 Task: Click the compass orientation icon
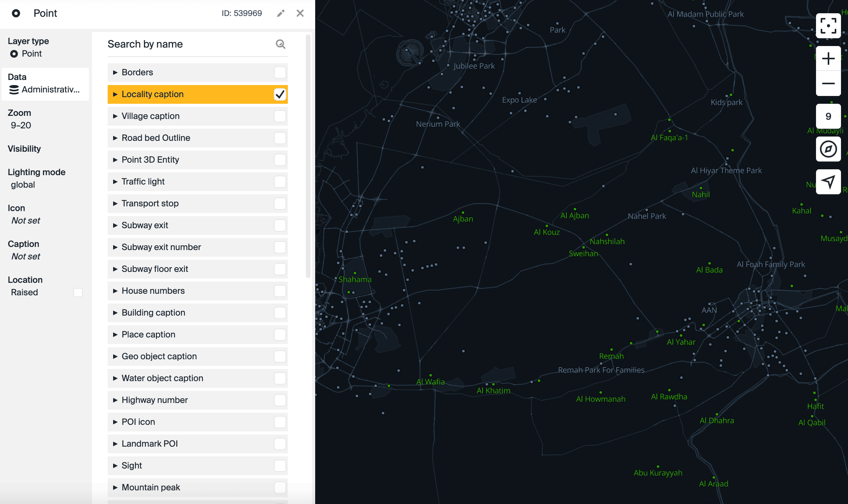coord(828,149)
